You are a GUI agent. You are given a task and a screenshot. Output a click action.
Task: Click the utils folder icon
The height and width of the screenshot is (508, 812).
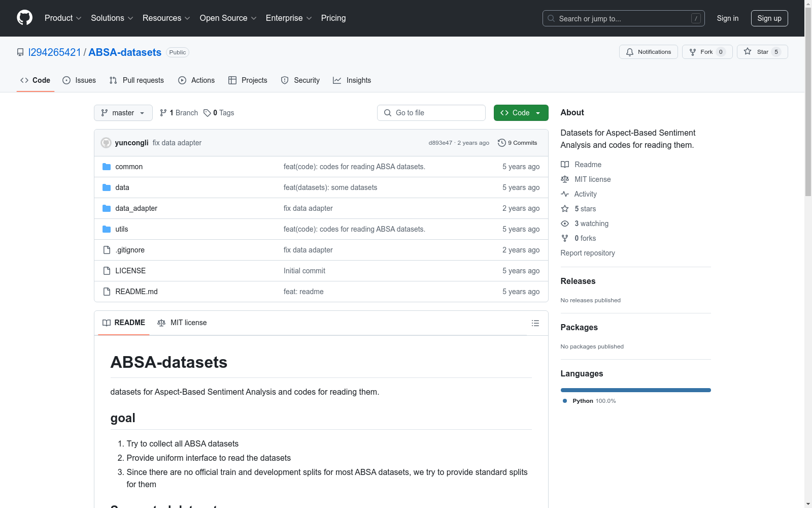107,229
